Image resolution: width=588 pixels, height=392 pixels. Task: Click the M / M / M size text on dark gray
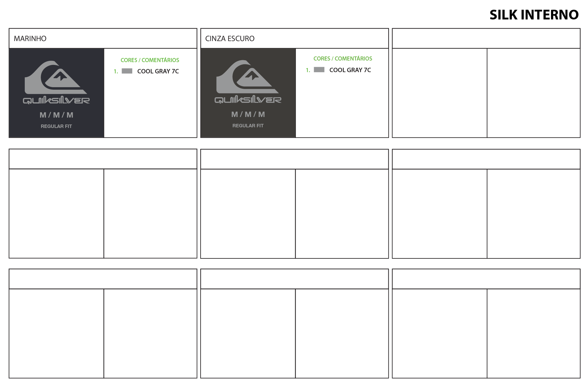(248, 114)
